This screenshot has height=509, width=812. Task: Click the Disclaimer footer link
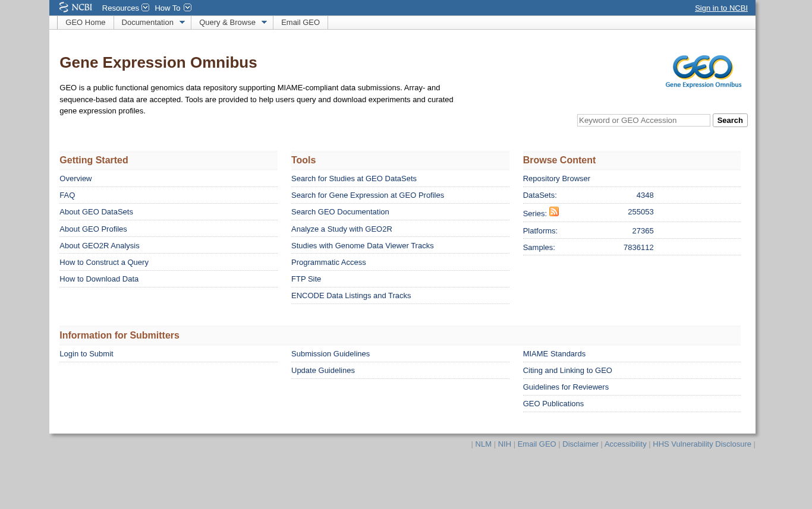click(x=580, y=444)
